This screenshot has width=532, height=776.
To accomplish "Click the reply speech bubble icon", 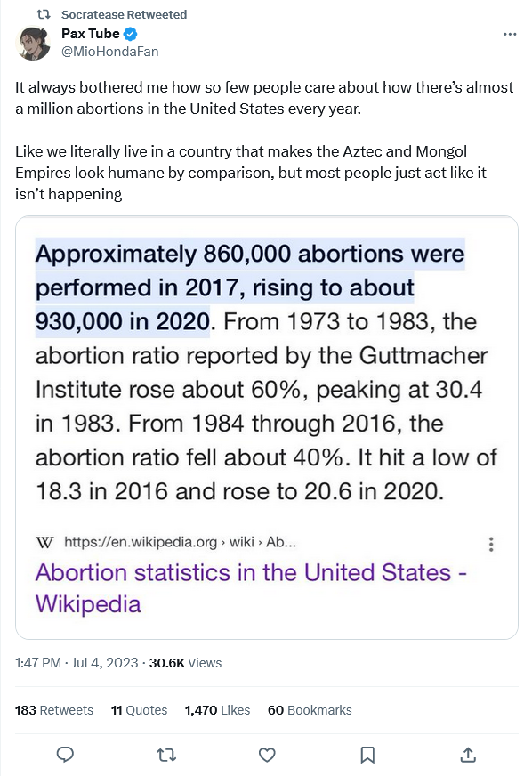I will click(65, 755).
